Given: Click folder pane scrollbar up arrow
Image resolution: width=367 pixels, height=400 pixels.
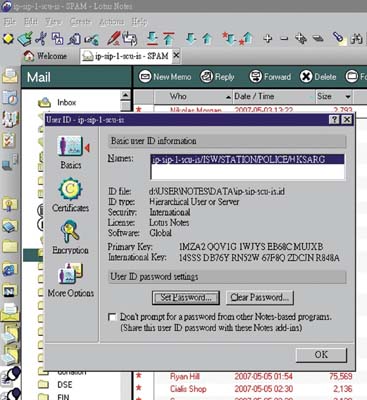Looking at the screenshot, I should [x=125, y=95].
